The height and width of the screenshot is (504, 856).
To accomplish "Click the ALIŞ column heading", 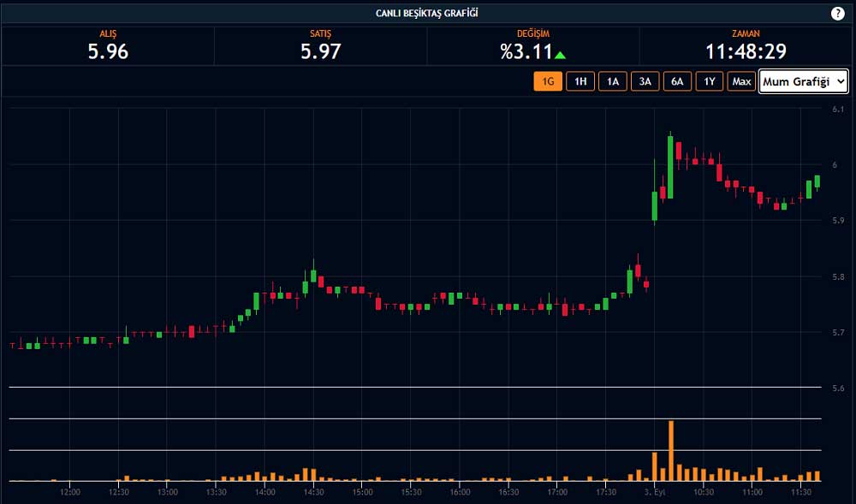I will pyautogui.click(x=108, y=34).
